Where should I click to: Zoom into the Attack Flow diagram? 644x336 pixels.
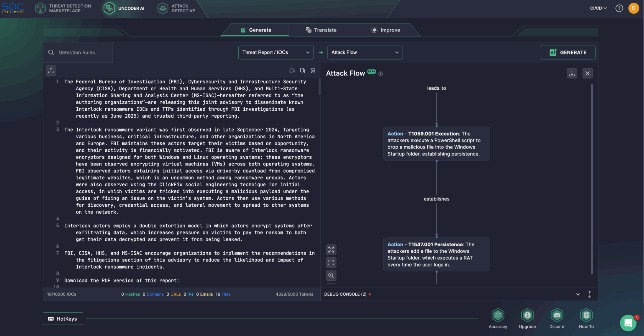(x=331, y=276)
